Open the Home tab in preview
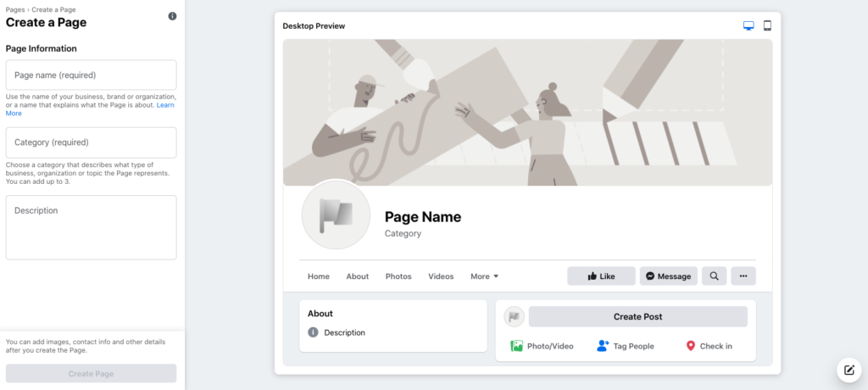868x390 pixels. click(x=319, y=276)
